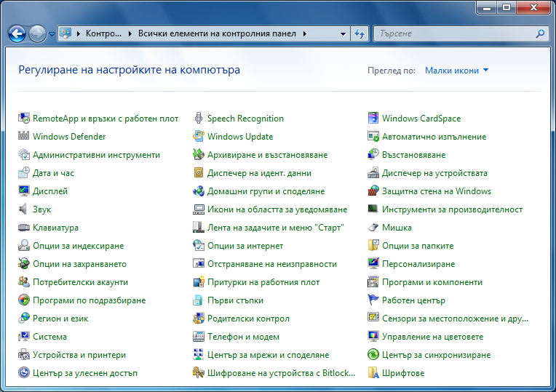The width and height of the screenshot is (556, 392).
Task: Select the Всички елементи на контролния панел breadcrumb
Action: pyautogui.click(x=217, y=33)
